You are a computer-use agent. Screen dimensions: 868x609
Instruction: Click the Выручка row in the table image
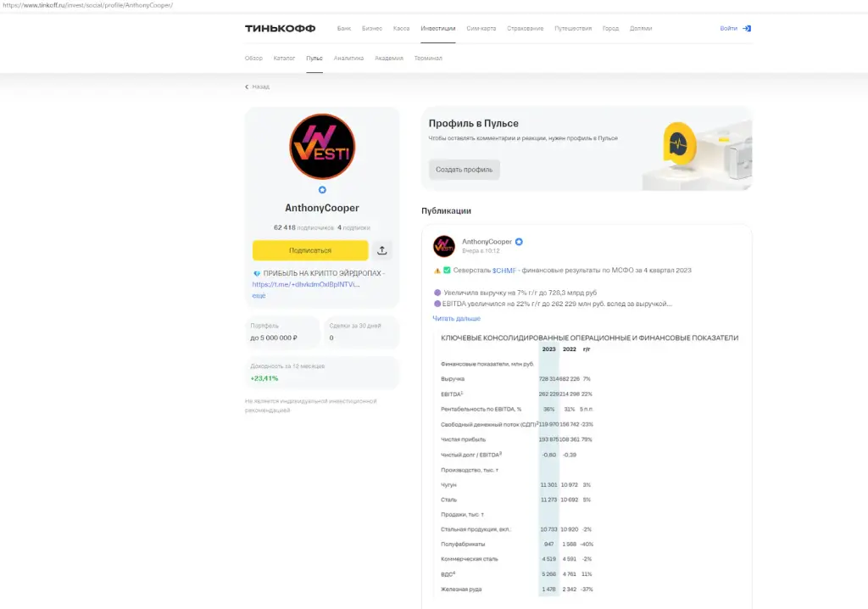coord(516,379)
